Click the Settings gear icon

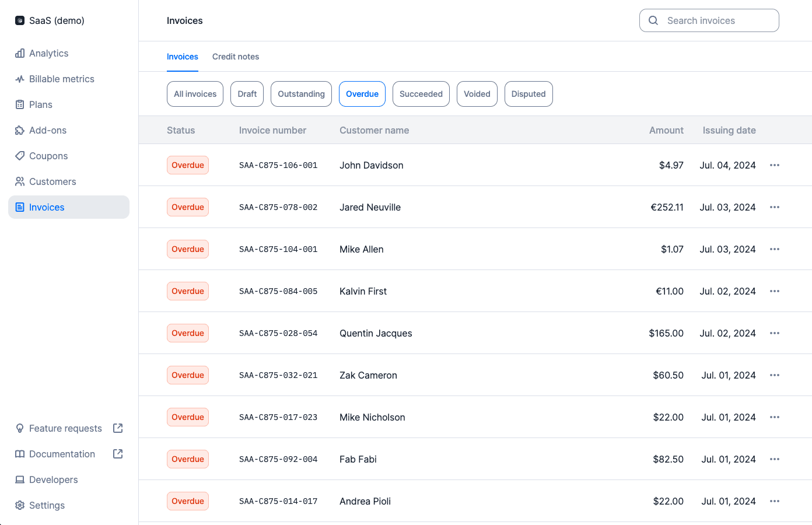[20, 505]
